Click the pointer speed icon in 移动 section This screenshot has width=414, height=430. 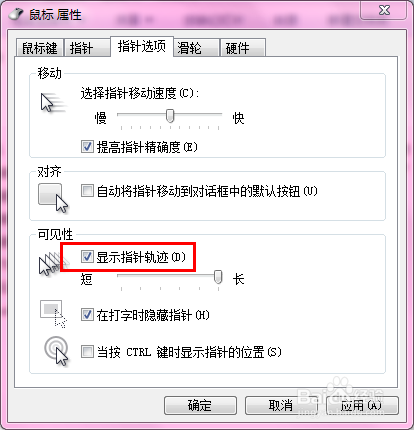coord(53,103)
